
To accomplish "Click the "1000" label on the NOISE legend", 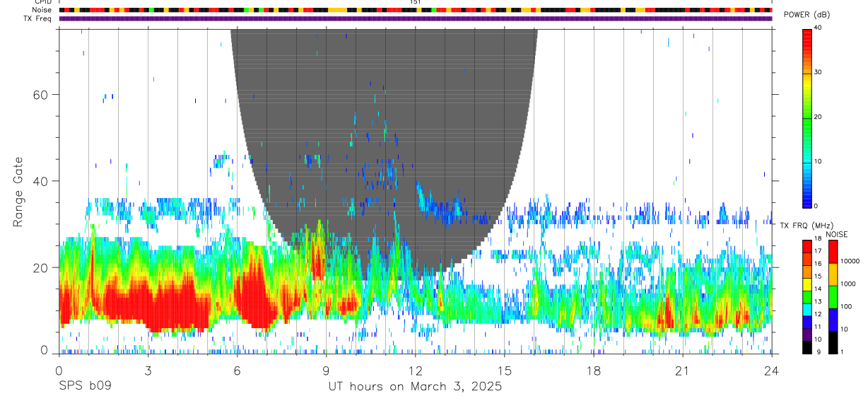I will click(848, 284).
